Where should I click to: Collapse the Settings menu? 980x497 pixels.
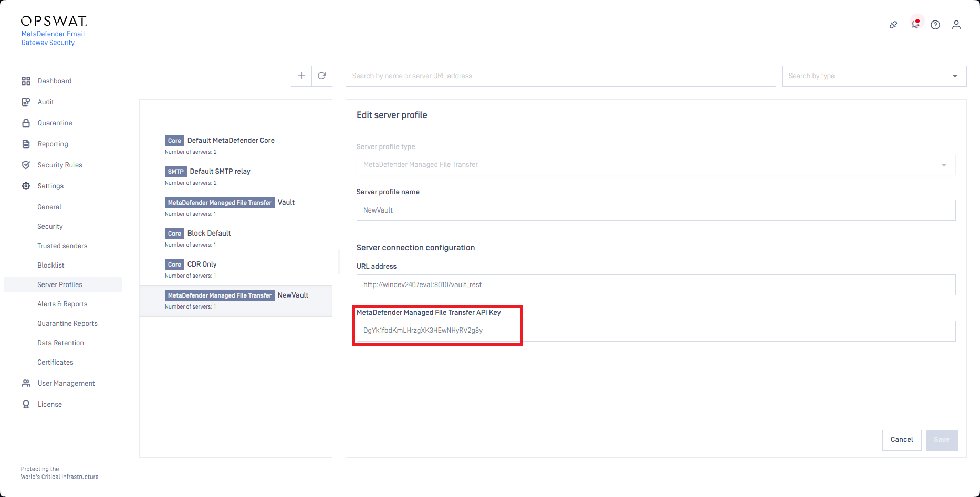tap(50, 186)
